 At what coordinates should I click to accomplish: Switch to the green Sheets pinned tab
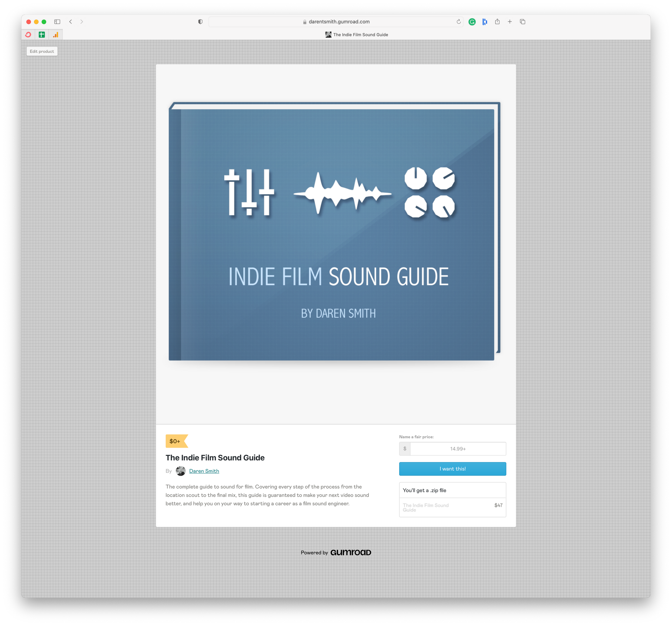point(42,35)
